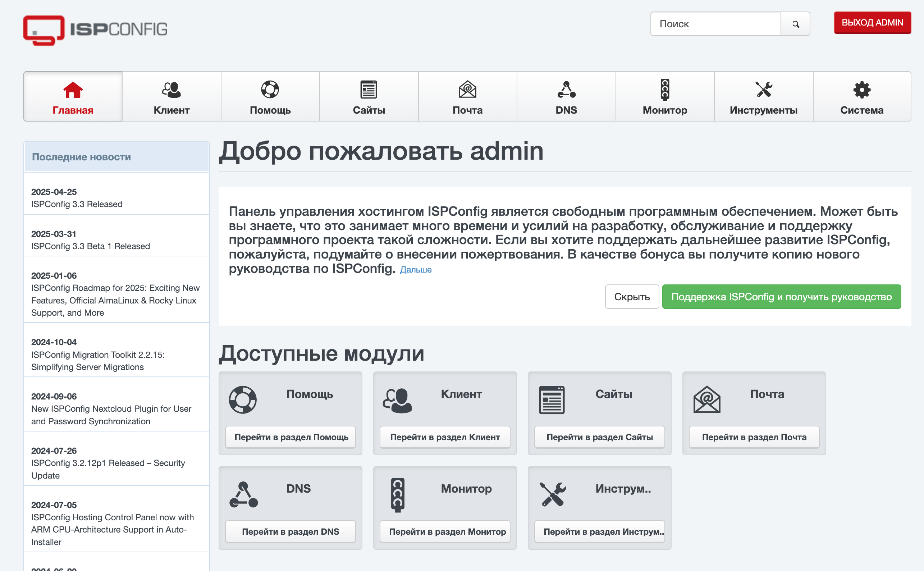The width and height of the screenshot is (924, 571).
Task: Click Перейти в раздел Клиент button
Action: pos(445,437)
